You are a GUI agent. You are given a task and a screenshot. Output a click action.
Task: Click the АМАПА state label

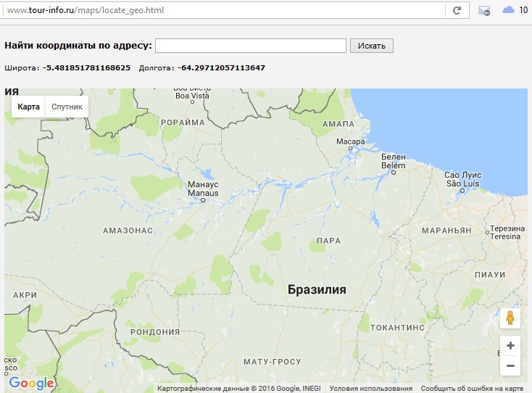[338, 124]
